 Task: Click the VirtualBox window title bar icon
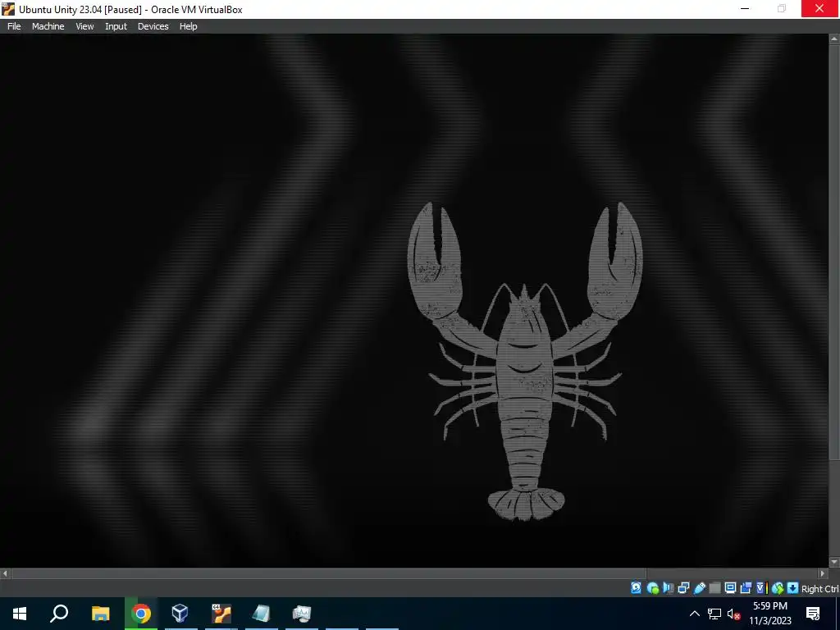(8, 9)
